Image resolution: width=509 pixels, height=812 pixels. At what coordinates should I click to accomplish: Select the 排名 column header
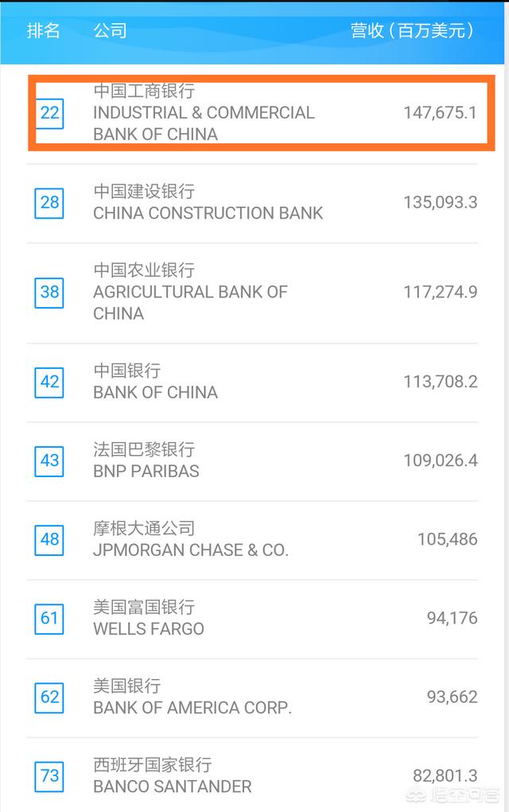(x=44, y=30)
